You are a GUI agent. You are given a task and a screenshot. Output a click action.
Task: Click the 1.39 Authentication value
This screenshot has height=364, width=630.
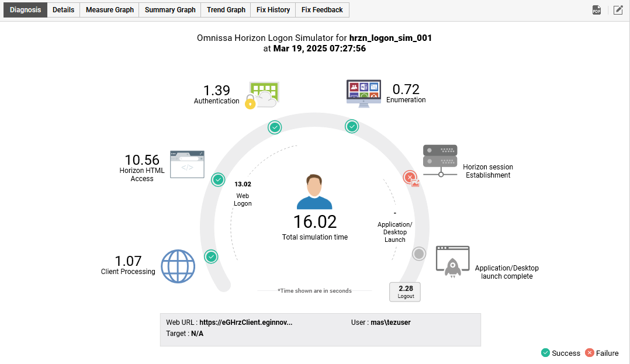pos(217,91)
